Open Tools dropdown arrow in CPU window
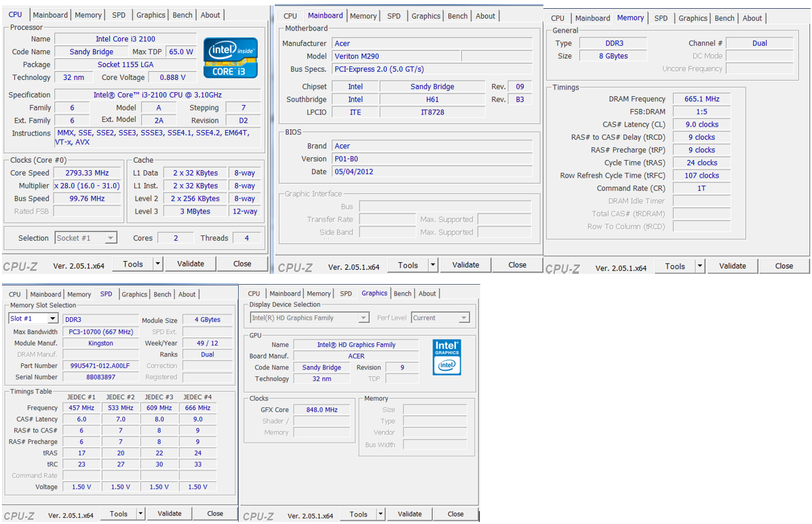 [158, 264]
